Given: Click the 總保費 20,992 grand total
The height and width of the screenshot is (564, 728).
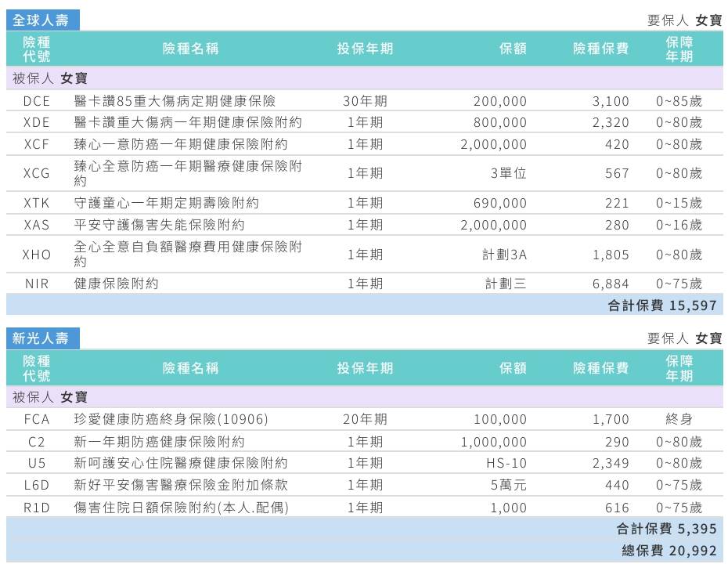Looking at the screenshot, I should [x=669, y=551].
